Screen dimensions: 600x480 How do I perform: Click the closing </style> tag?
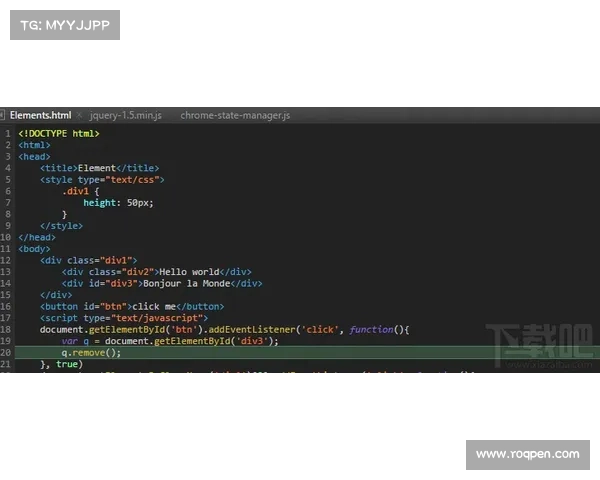point(62,226)
